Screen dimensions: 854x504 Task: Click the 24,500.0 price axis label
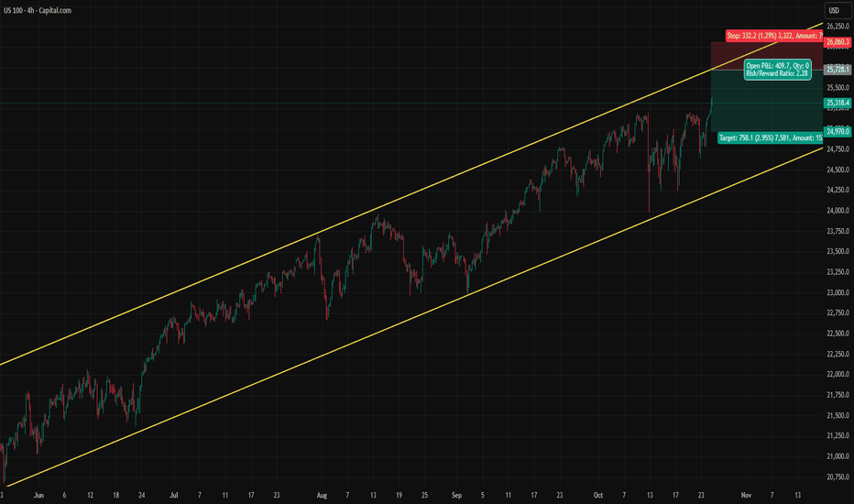point(838,170)
